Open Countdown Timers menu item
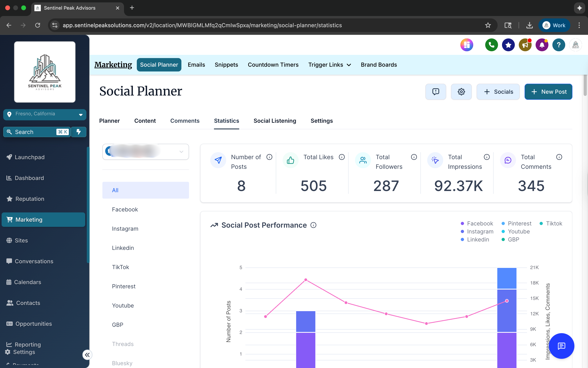Image resolution: width=588 pixels, height=368 pixels. tap(273, 65)
